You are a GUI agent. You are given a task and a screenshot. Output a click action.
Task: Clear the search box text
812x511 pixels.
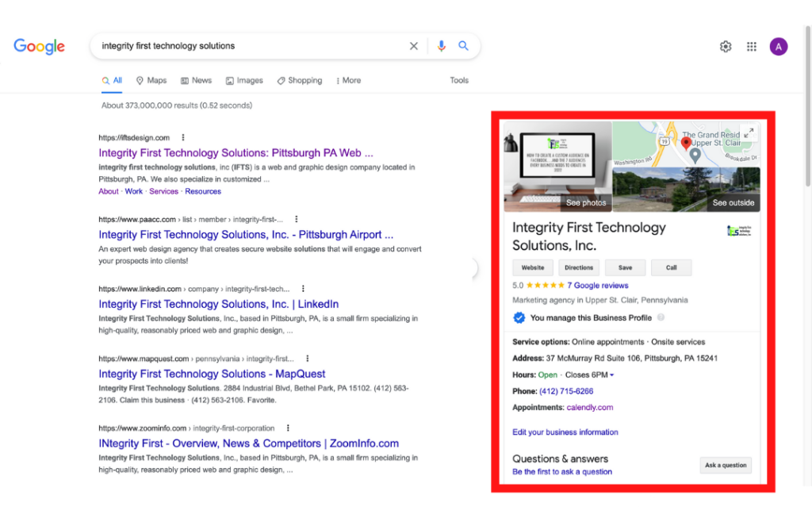coord(413,46)
